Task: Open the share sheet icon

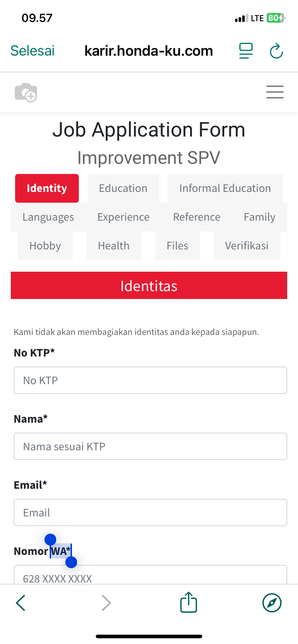Action: tap(189, 602)
